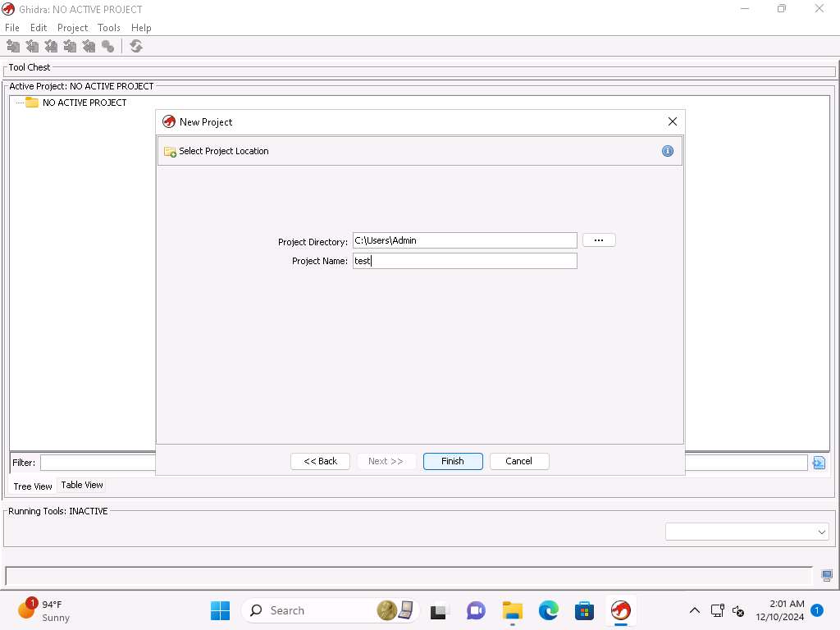Browse for project directory with ellipsis button
Viewport: 840px width, 630px height.
tap(599, 240)
